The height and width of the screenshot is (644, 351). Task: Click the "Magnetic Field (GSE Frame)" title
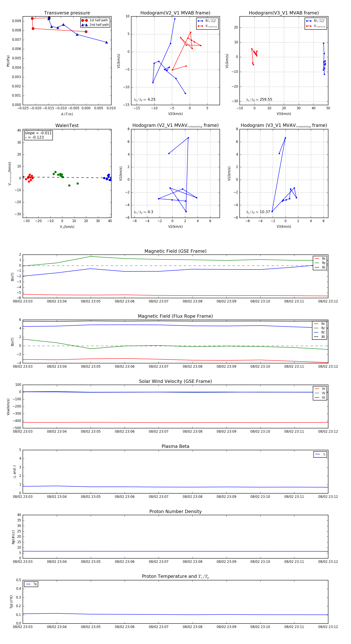[175, 251]
